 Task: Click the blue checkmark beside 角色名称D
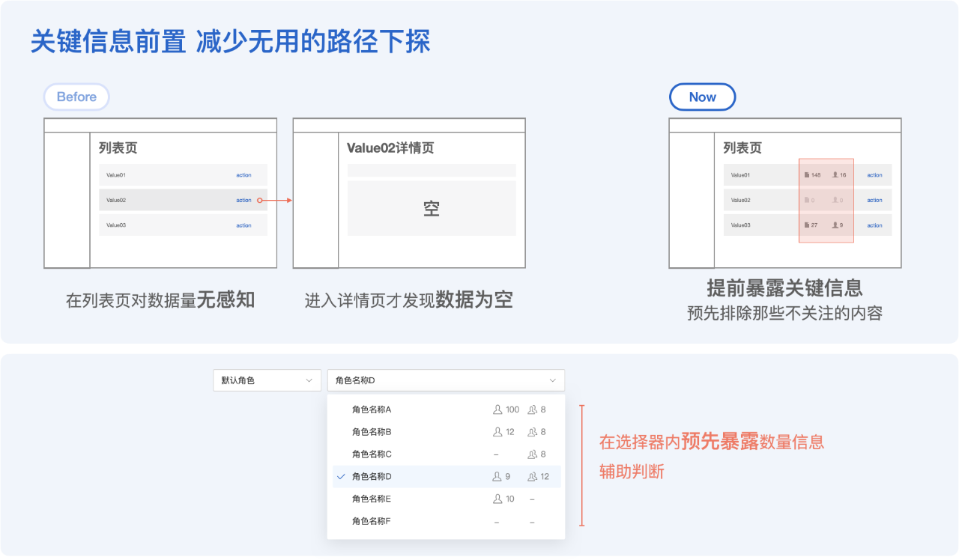[341, 477]
